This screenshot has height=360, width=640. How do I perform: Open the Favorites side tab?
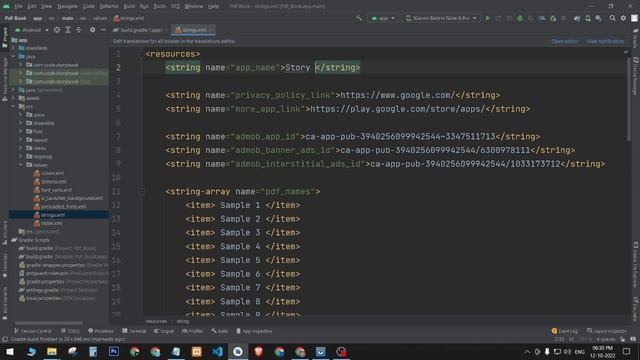(x=4, y=265)
